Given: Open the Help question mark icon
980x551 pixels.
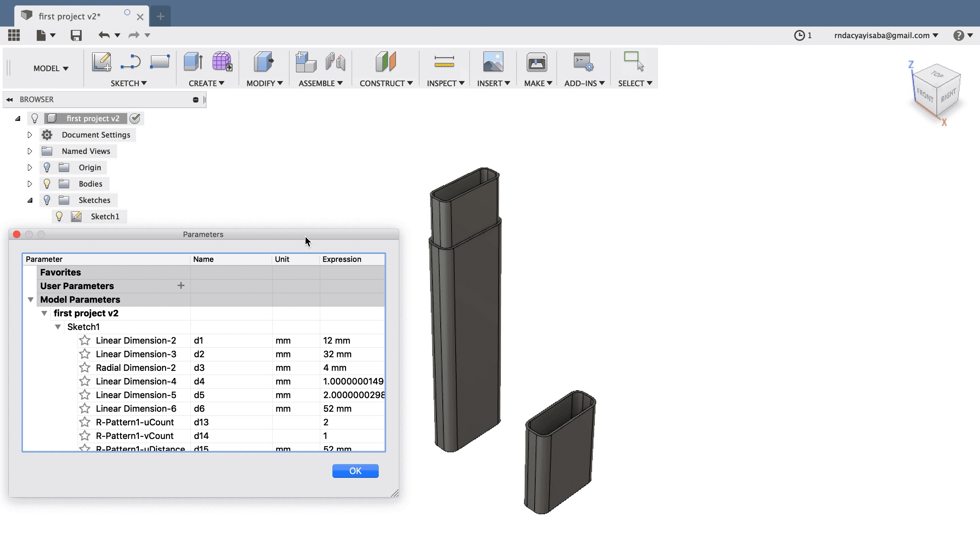Looking at the screenshot, I should pos(958,35).
